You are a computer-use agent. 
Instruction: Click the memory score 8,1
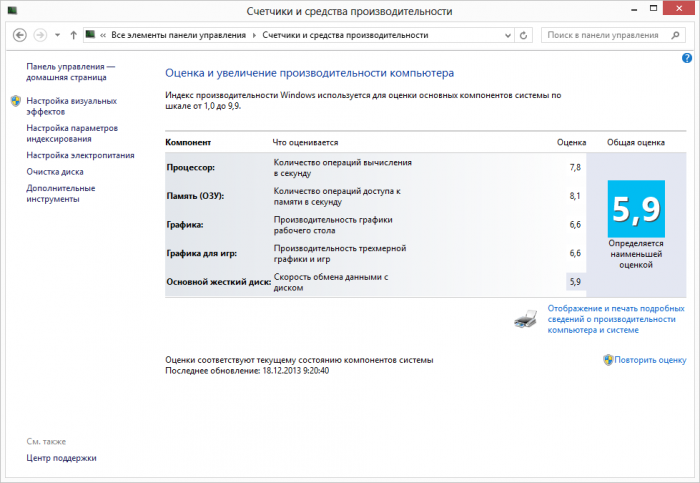[575, 196]
